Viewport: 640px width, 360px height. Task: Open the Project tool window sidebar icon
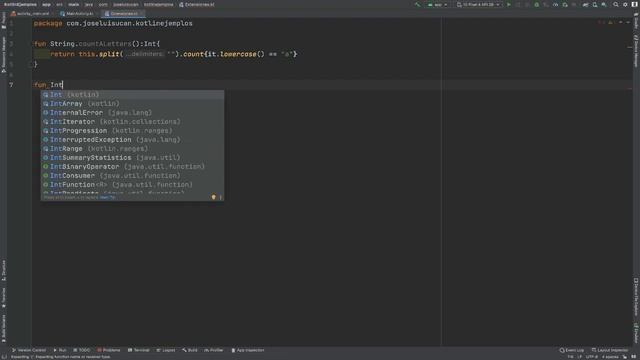4,20
